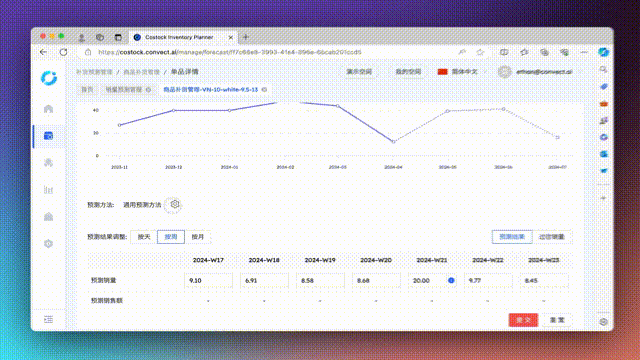Edit forecast input for 2024-W23 value 8.45
The width and height of the screenshot is (640, 360).
[x=544, y=280]
